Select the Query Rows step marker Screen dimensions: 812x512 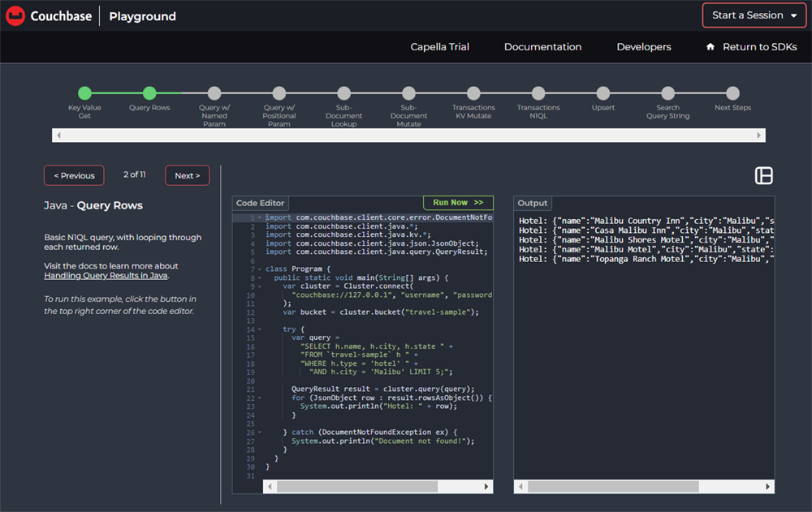[149, 93]
